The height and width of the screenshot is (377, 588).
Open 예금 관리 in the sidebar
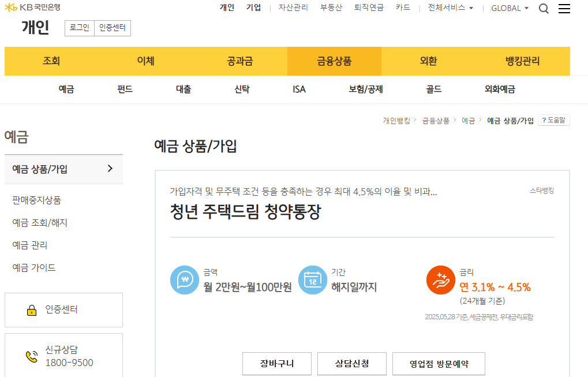29,245
